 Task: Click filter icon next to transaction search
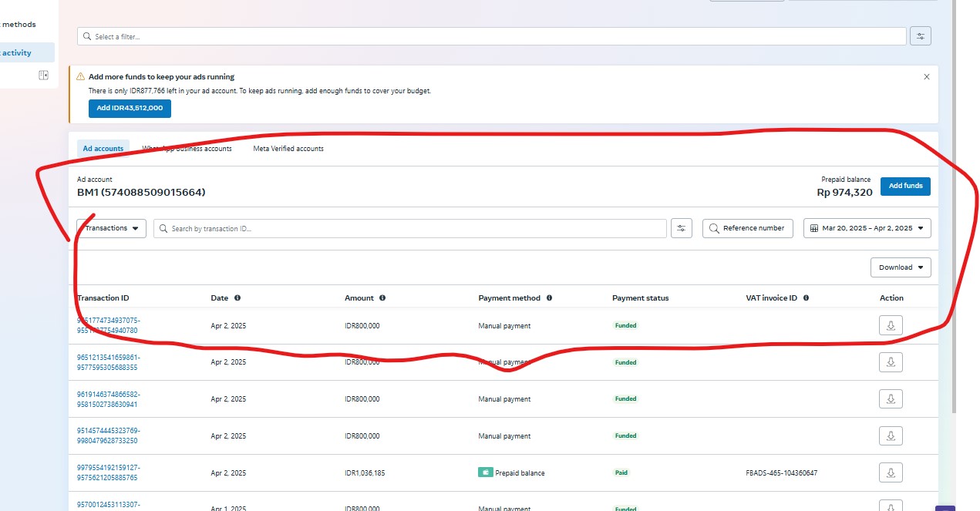click(x=681, y=228)
